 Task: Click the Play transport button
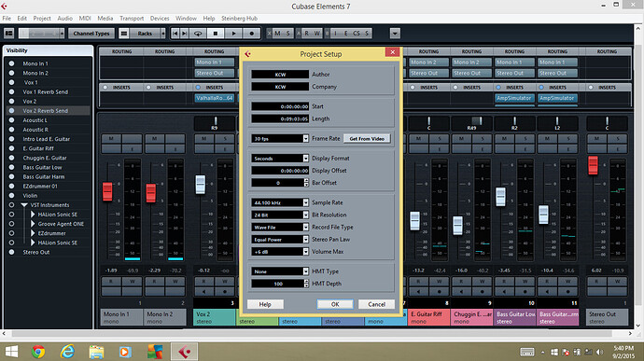tap(233, 34)
